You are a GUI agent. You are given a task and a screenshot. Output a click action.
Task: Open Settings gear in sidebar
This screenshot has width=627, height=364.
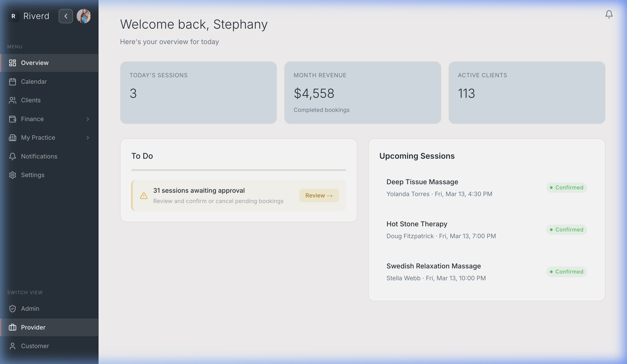pos(13,175)
